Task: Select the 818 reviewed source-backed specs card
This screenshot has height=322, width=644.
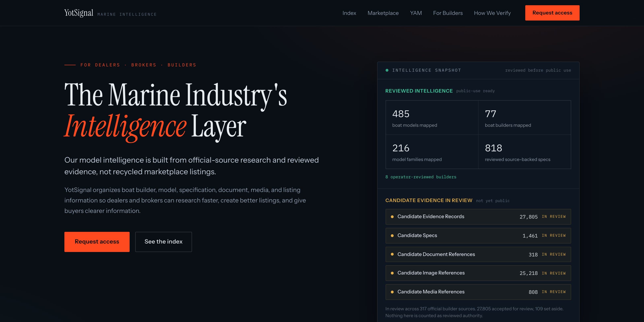Action: pyautogui.click(x=524, y=152)
